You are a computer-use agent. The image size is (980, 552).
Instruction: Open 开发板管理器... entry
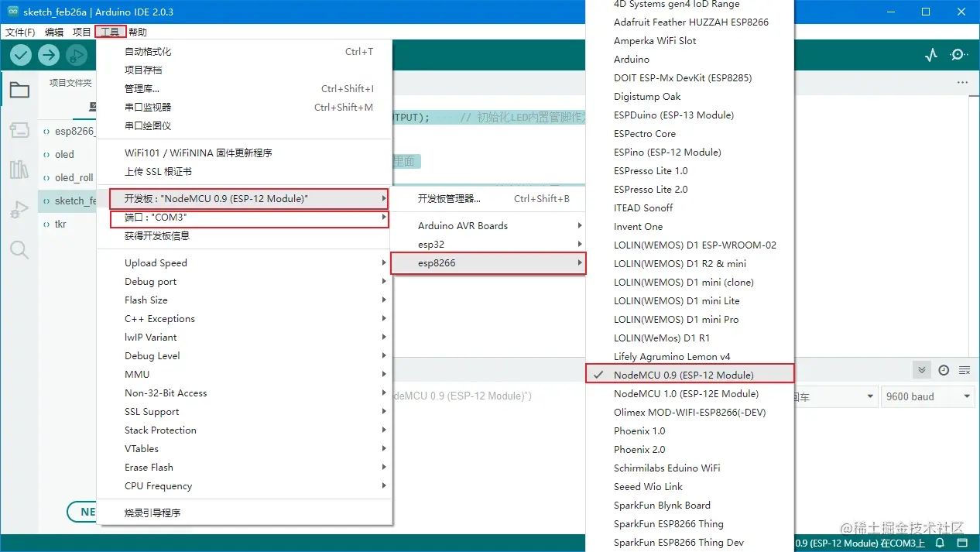pos(488,199)
